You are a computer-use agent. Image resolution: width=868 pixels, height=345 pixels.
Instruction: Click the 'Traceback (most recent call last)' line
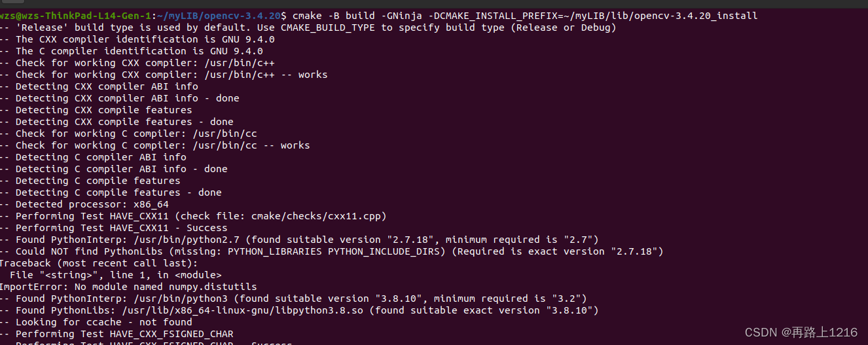point(103,263)
